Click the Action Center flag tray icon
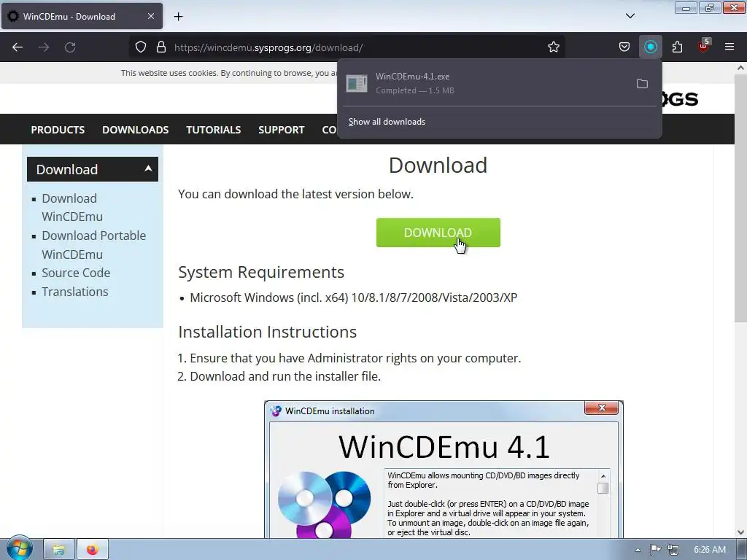Image resolution: width=747 pixels, height=560 pixels. coord(656,550)
